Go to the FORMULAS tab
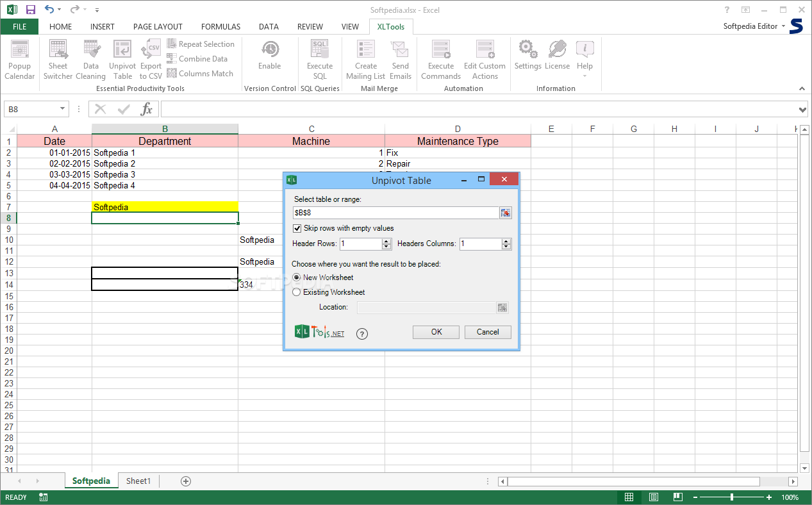 221,26
